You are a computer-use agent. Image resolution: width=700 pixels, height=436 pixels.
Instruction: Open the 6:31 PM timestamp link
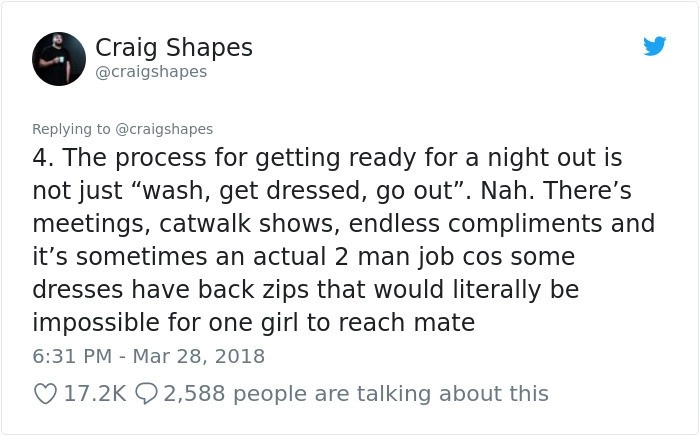[65, 355]
